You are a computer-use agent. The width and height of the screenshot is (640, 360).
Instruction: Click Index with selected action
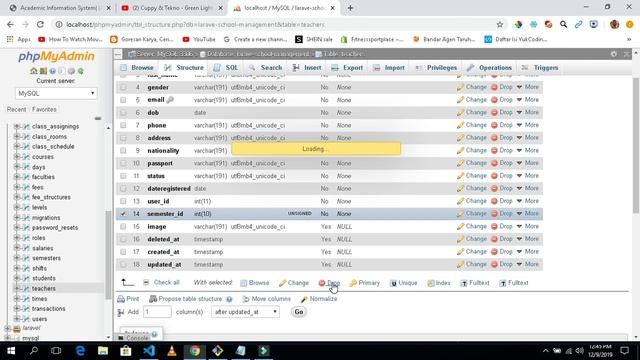(439, 283)
